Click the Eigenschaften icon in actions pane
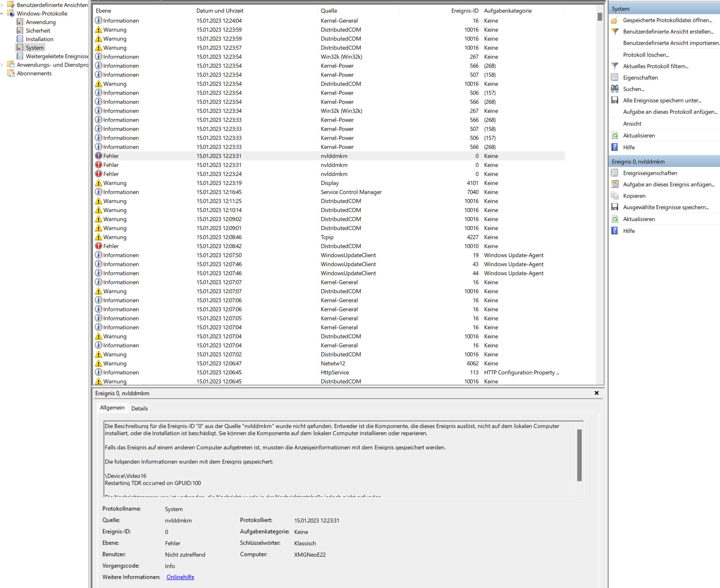The height and width of the screenshot is (588, 720). point(615,78)
